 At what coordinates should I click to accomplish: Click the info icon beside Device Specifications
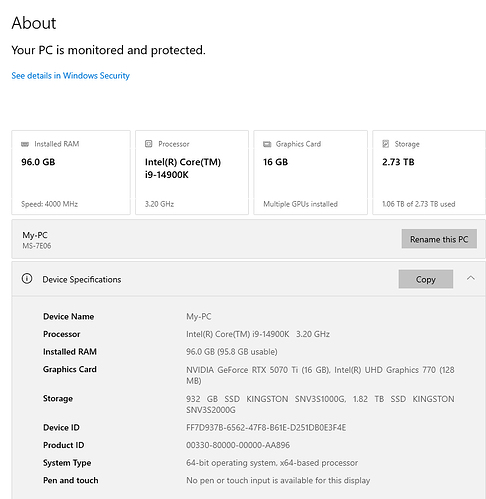tap(27, 278)
